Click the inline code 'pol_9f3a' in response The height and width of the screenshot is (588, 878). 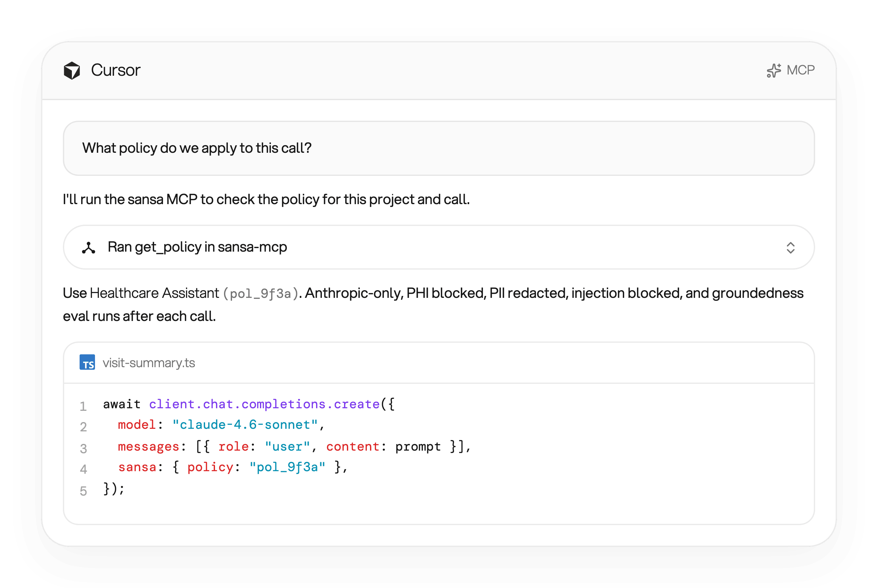click(261, 294)
